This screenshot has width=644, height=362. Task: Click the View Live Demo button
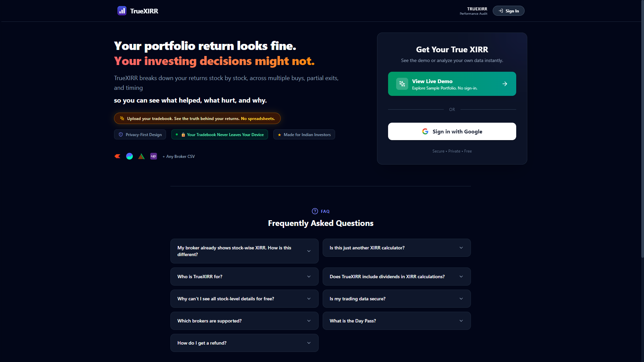coord(452,84)
